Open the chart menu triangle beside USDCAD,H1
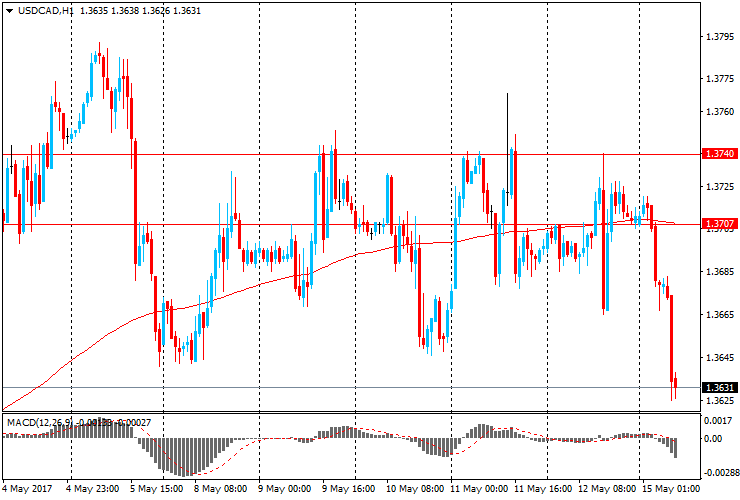Viewport: 740px width, 500px height. [9, 10]
